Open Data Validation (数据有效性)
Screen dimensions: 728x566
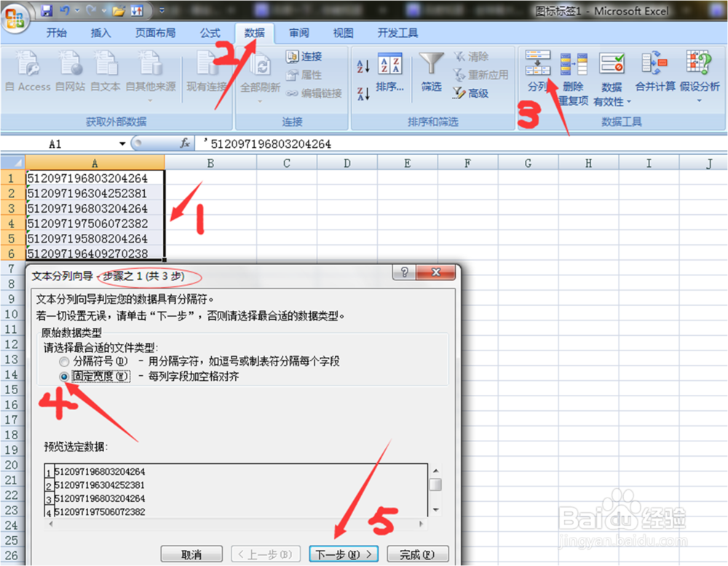coord(612,78)
